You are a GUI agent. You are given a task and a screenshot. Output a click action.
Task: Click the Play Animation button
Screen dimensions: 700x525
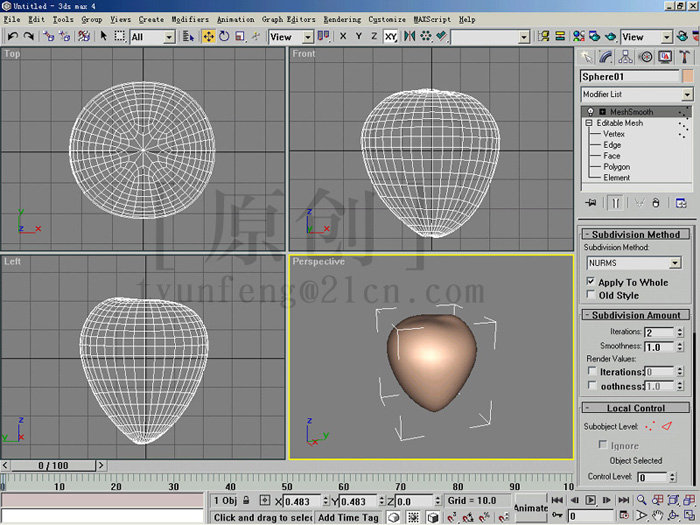(590, 500)
